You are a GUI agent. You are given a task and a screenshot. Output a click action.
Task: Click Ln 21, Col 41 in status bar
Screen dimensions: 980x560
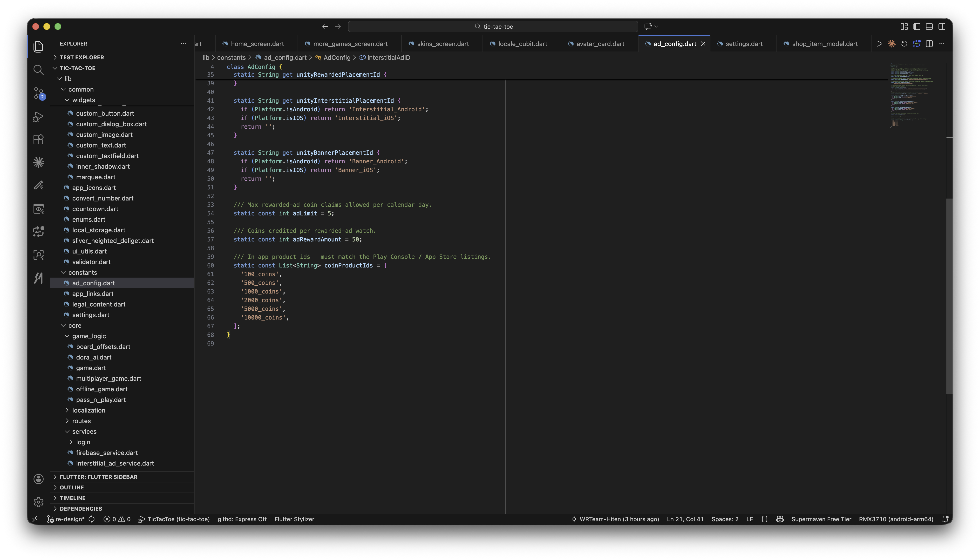pos(685,519)
